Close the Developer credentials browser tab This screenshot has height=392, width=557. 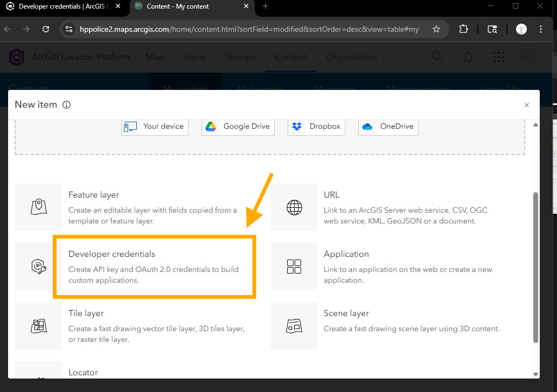[119, 6]
